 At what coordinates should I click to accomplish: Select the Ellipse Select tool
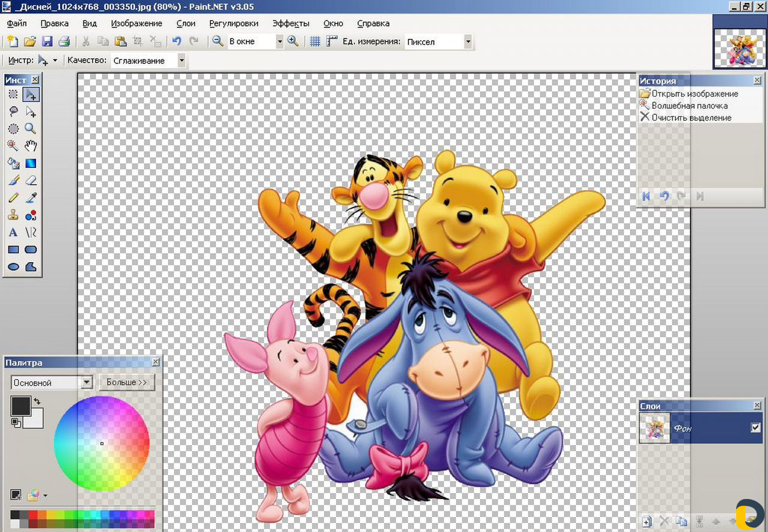tap(13, 128)
